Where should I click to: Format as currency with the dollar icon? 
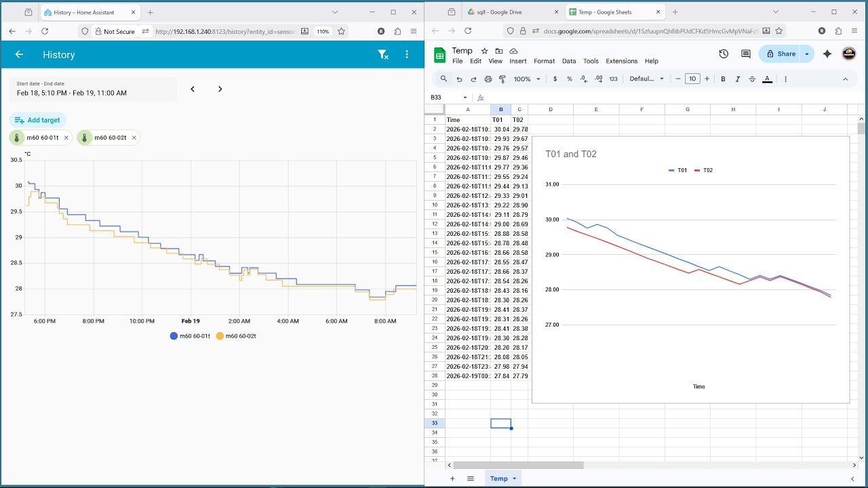(555, 79)
